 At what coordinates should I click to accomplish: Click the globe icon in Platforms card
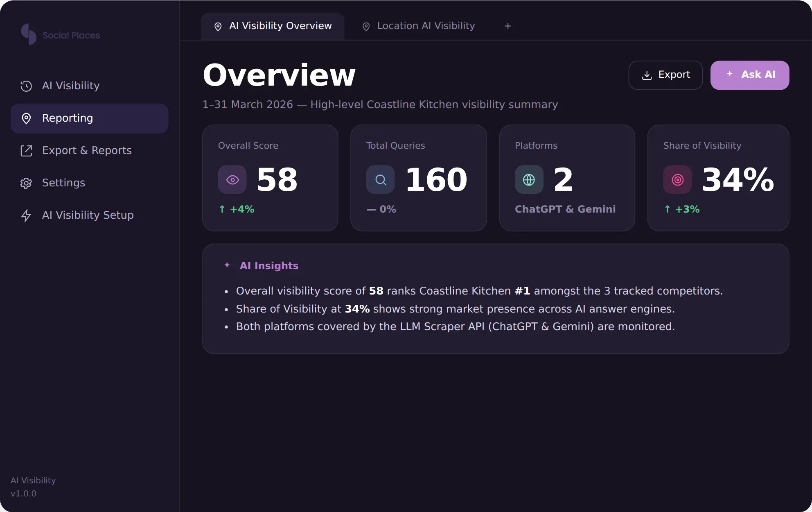(x=529, y=180)
